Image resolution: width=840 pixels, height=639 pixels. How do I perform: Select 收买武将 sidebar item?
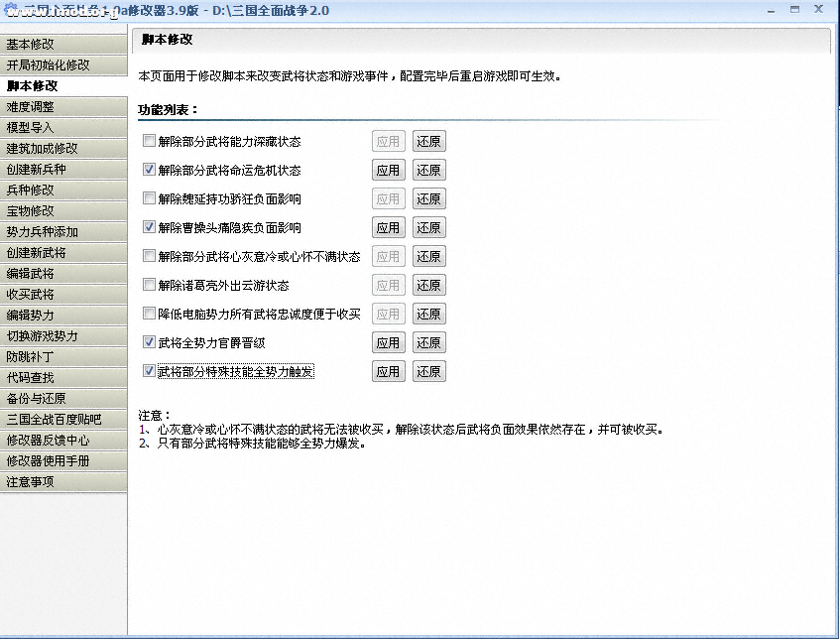63,294
